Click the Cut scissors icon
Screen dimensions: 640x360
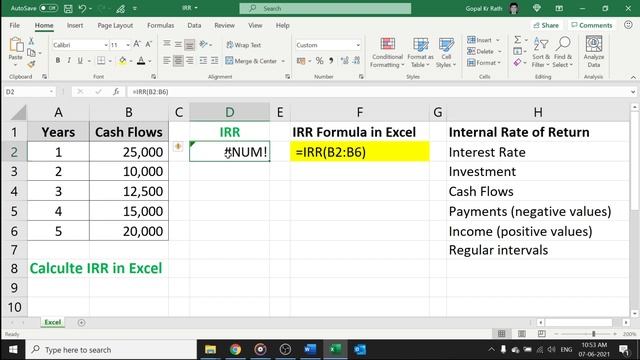31,41
